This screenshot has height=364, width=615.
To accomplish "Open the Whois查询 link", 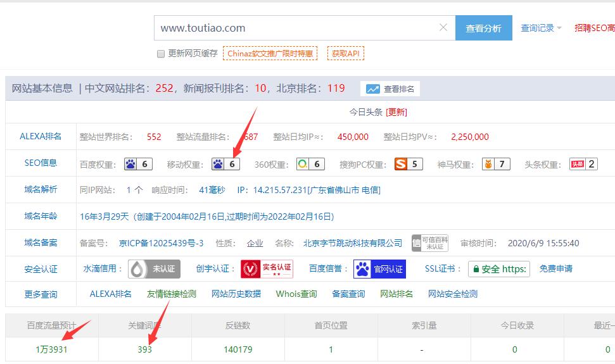I will pos(296,294).
